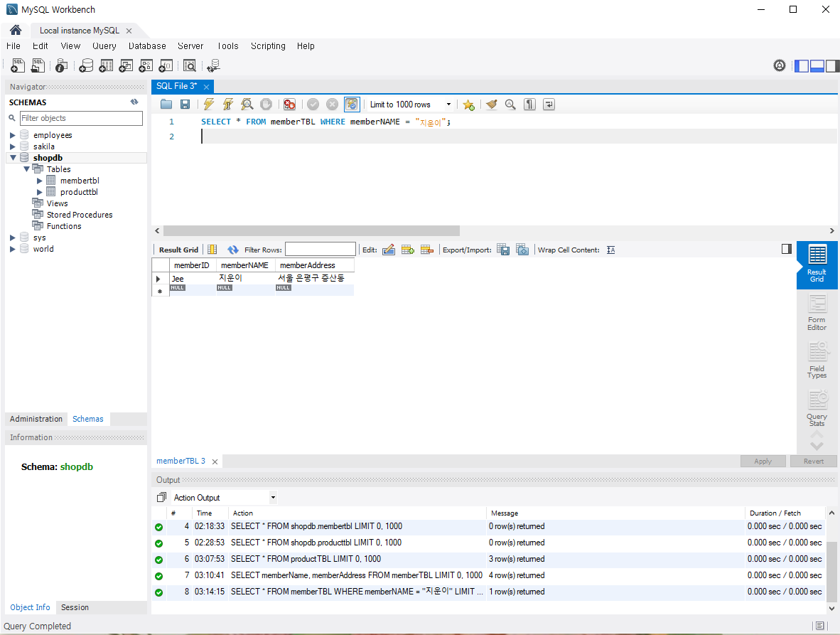
Task: Execute query with lightning bolt icon
Action: point(209,105)
